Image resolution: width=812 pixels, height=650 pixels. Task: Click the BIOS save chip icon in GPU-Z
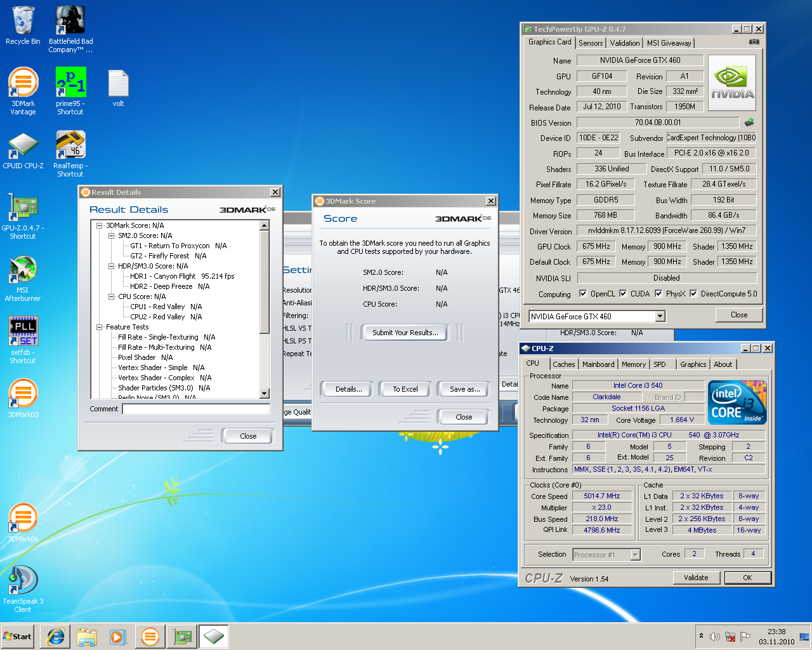click(749, 122)
